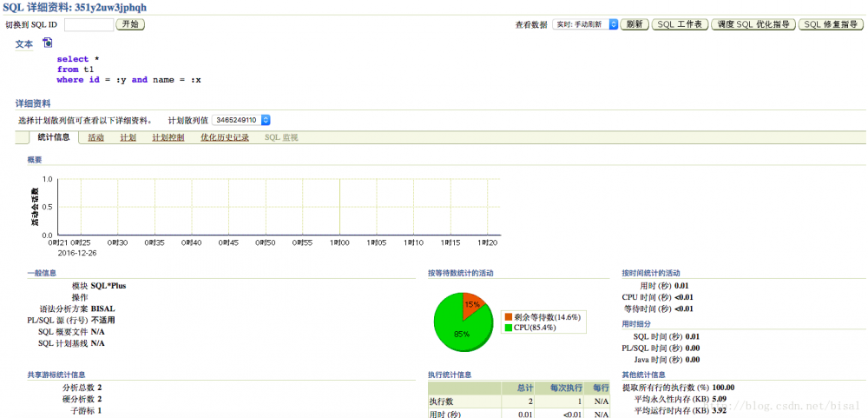This screenshot has width=868, height=418.
Task: Open the 查看数据 refresh mode dropdown
Action: pyautogui.click(x=585, y=24)
